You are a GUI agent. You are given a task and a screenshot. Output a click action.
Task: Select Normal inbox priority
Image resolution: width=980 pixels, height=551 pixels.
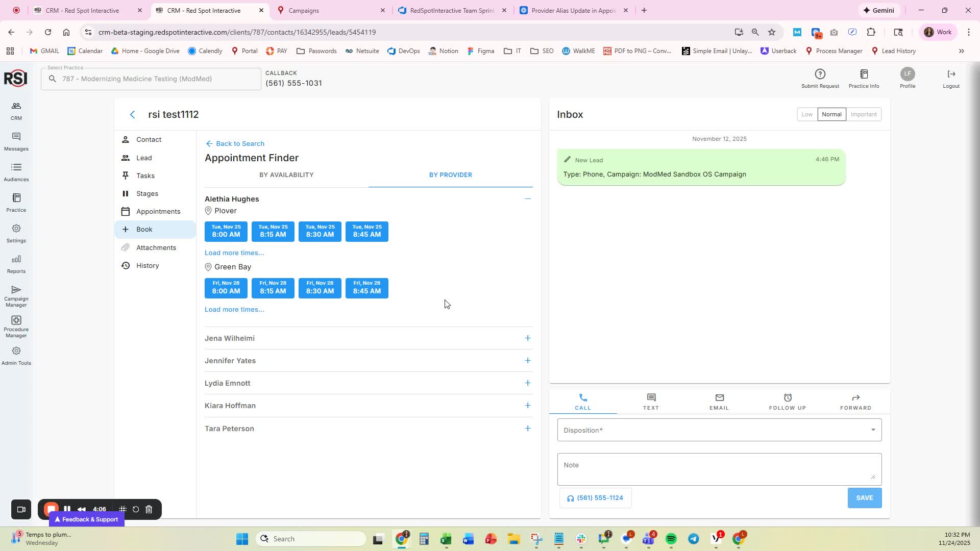(831, 114)
